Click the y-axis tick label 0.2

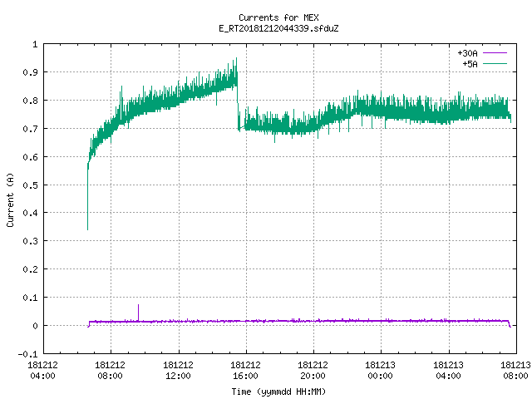[30, 269]
